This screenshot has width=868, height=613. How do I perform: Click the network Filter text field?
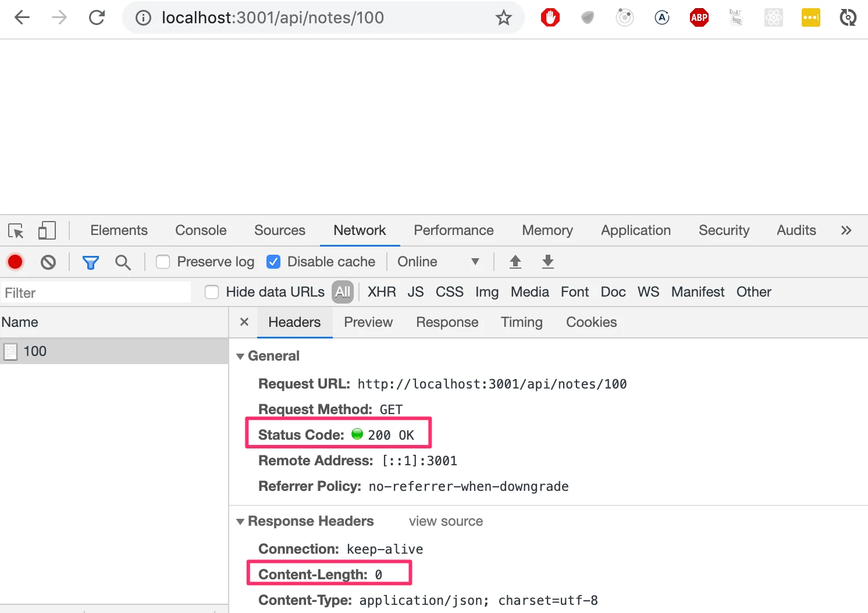(x=96, y=293)
